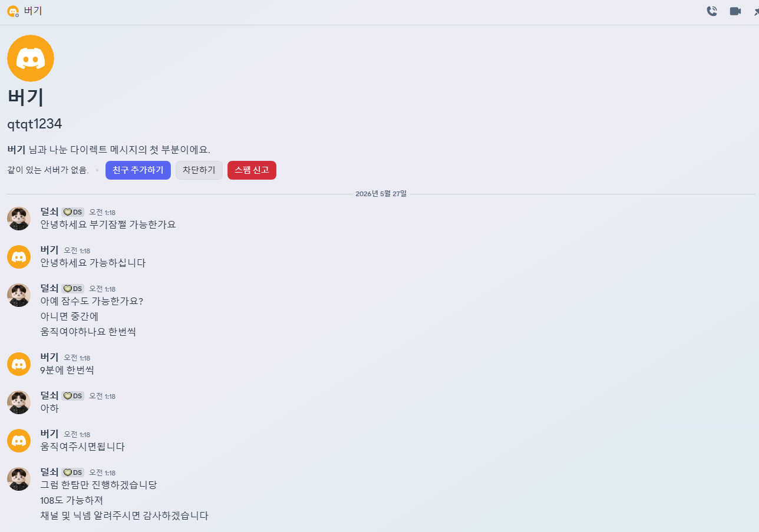Image resolution: width=759 pixels, height=532 pixels.
Task: Click small Discord avatar in title bar
Action: [x=12, y=11]
